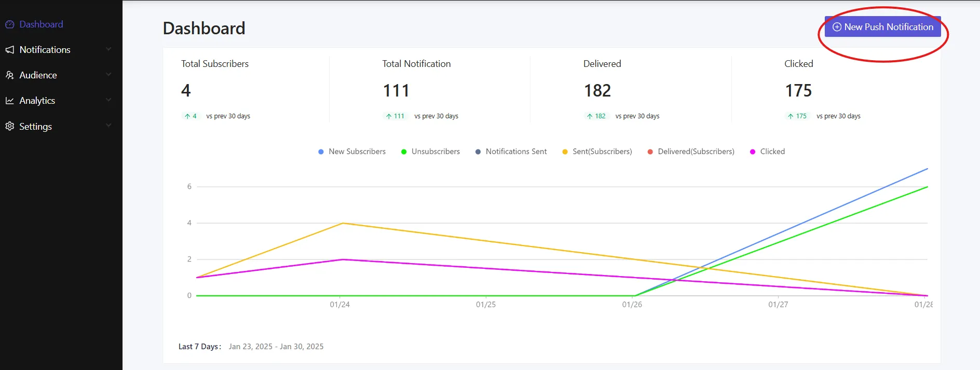Image resolution: width=980 pixels, height=370 pixels.
Task: Click the Analytics chart icon
Action: [x=9, y=101]
